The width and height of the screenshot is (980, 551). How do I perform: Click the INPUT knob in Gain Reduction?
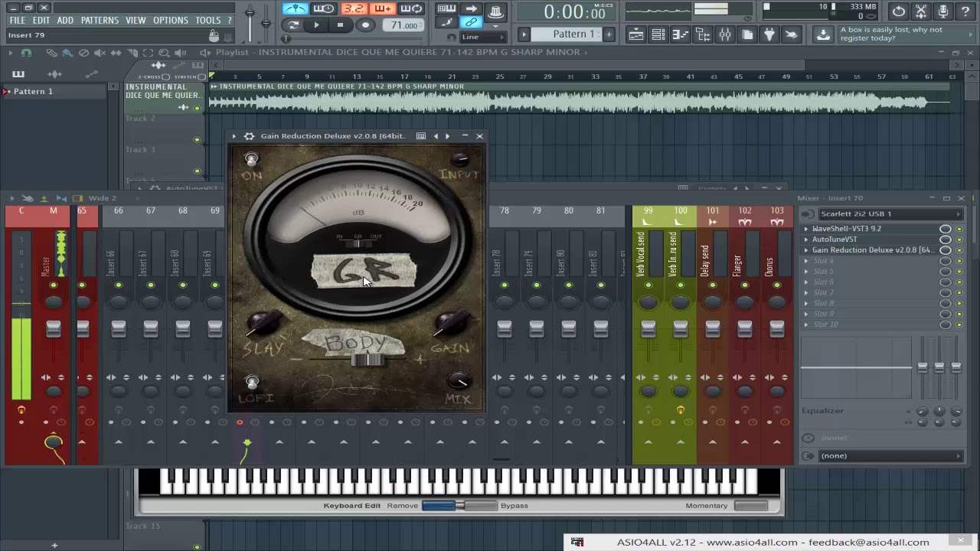[x=459, y=159]
